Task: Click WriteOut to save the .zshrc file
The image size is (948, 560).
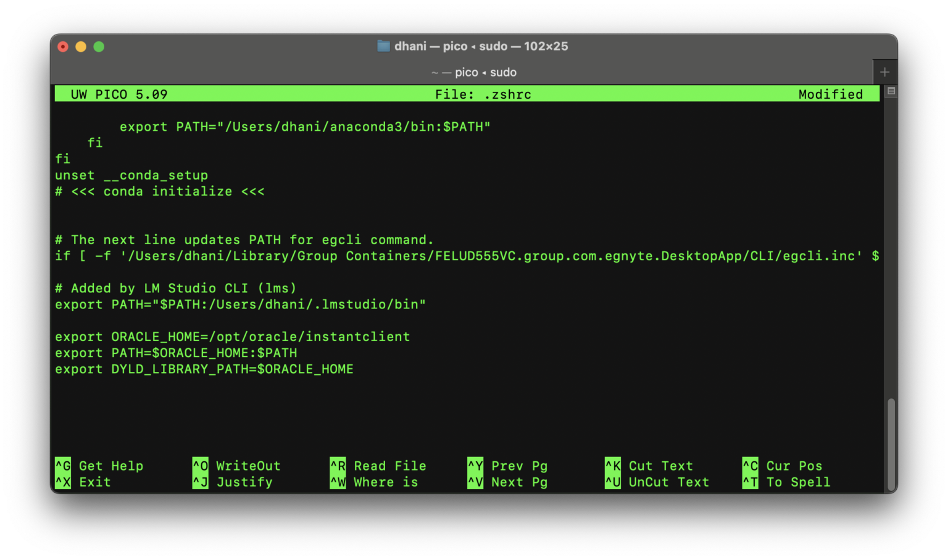Action: (x=247, y=466)
